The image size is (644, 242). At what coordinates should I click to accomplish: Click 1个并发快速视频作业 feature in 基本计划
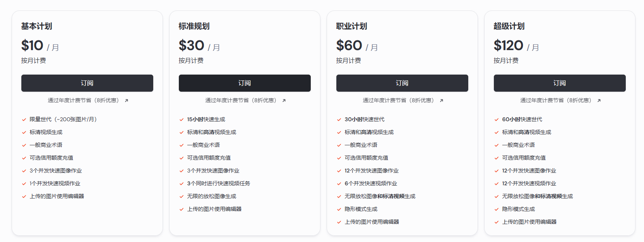click(55, 183)
